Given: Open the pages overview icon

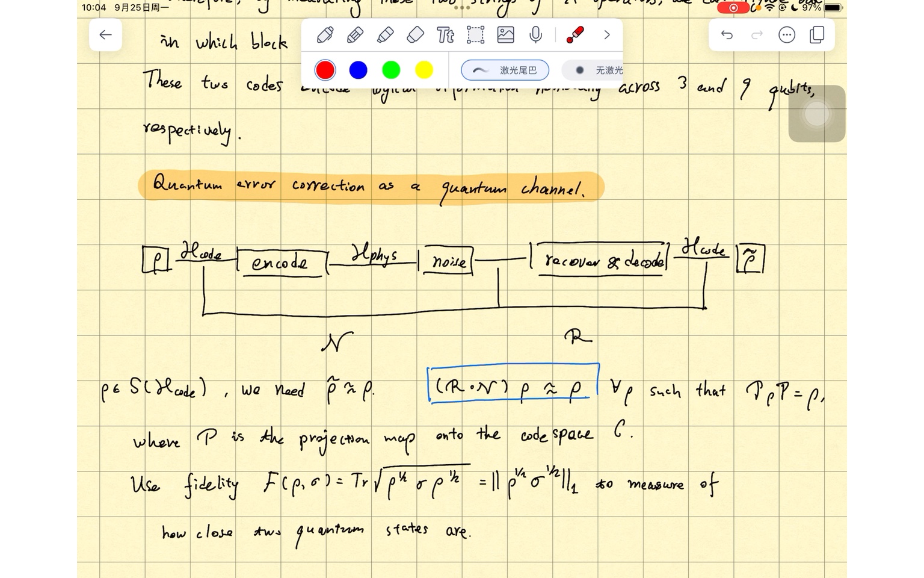Looking at the screenshot, I should (x=817, y=35).
